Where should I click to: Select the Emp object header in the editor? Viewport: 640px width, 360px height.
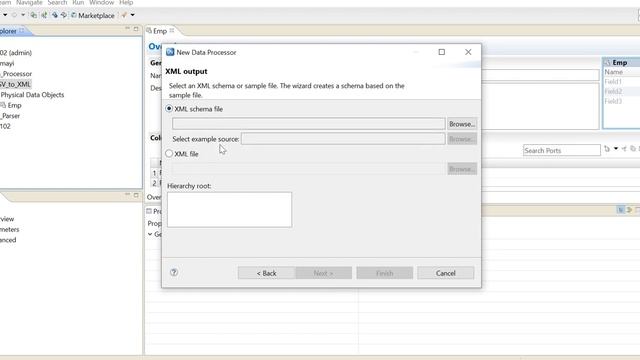tap(622, 62)
